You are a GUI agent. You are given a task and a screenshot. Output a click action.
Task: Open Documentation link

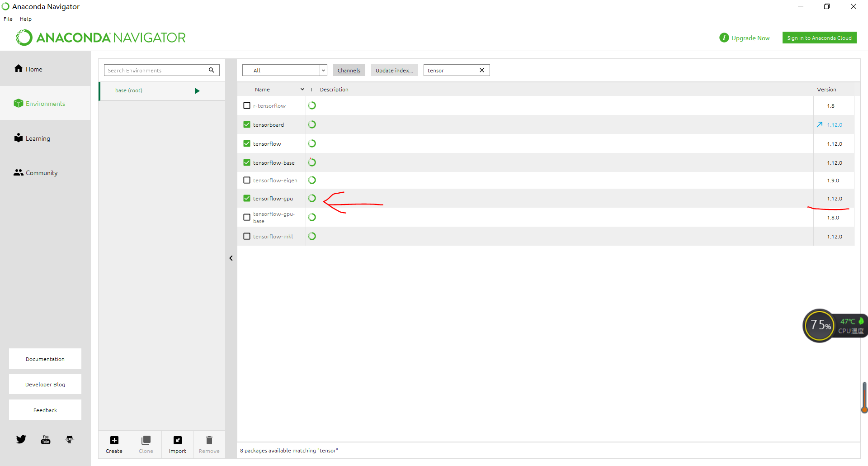(x=45, y=359)
